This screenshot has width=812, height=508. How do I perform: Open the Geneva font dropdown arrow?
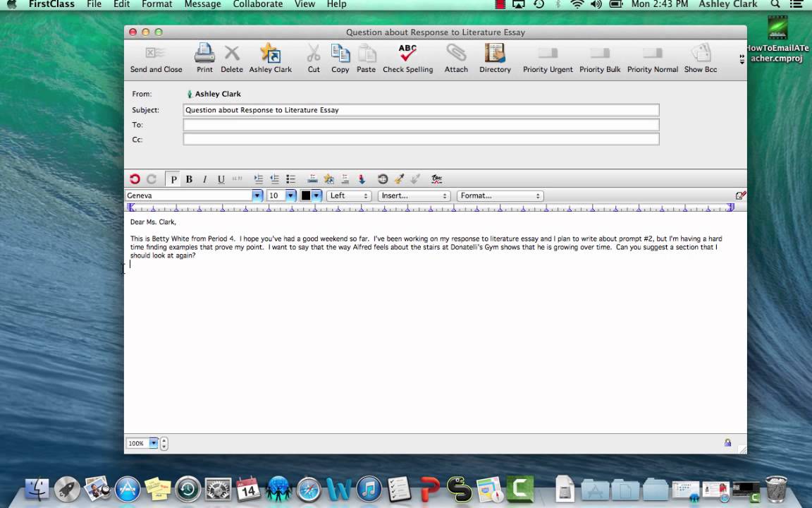coord(257,195)
